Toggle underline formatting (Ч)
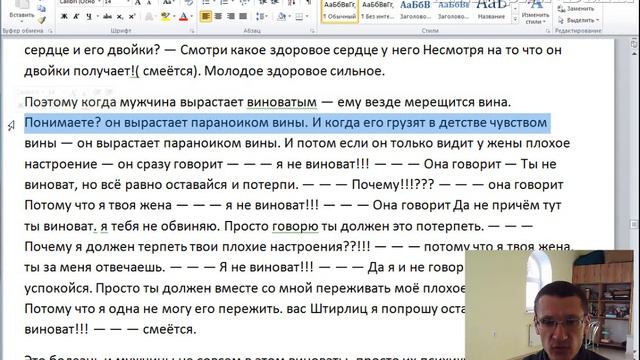The image size is (640, 360). [x=89, y=17]
